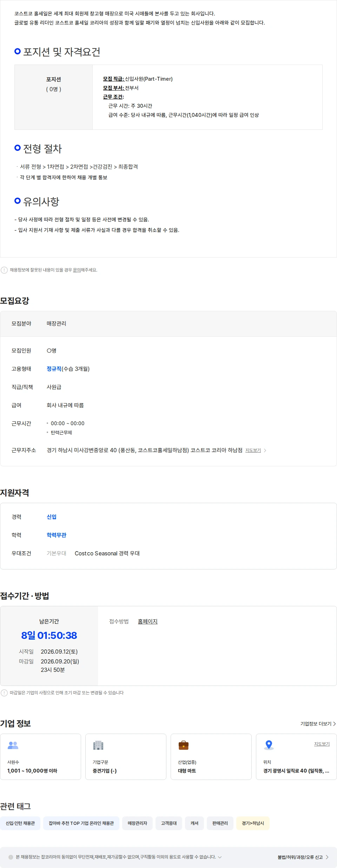Click start date 2026.09.12(토)
337x868 pixels.
[x=59, y=652]
